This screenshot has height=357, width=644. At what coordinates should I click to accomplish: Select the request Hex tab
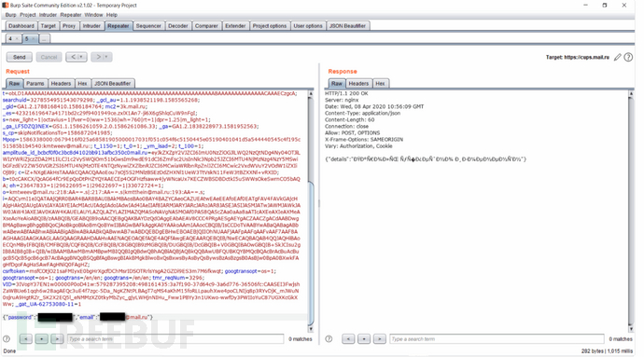(82, 83)
